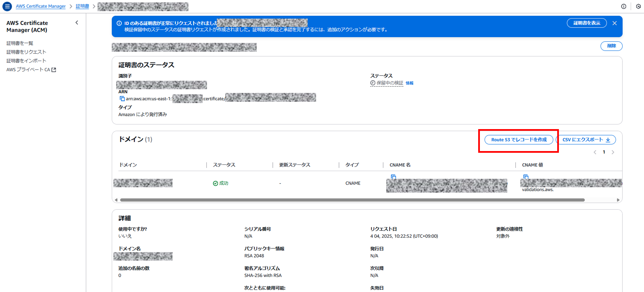Copy the certificate ARN with the copy icon
The width and height of the screenshot is (644, 292).
122,99
